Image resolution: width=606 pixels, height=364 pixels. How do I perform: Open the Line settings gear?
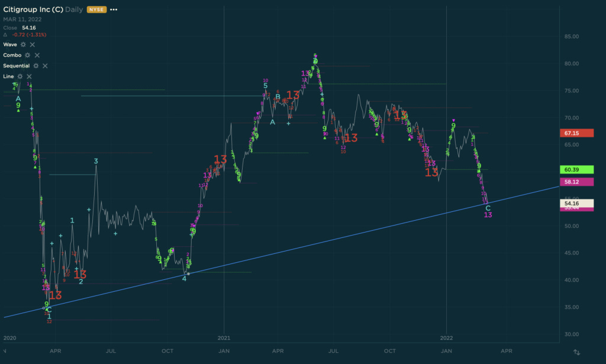pyautogui.click(x=20, y=76)
